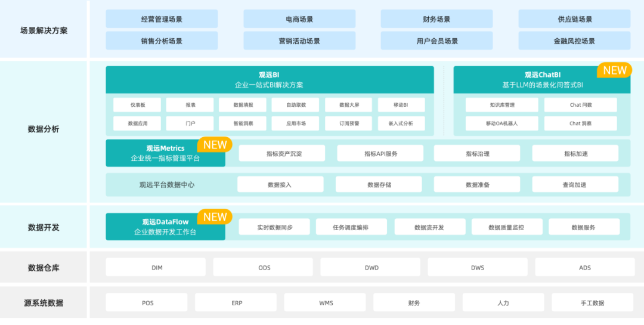644x325 pixels.
Task: Select the 指标资产沉淀 box
Action: (281, 153)
